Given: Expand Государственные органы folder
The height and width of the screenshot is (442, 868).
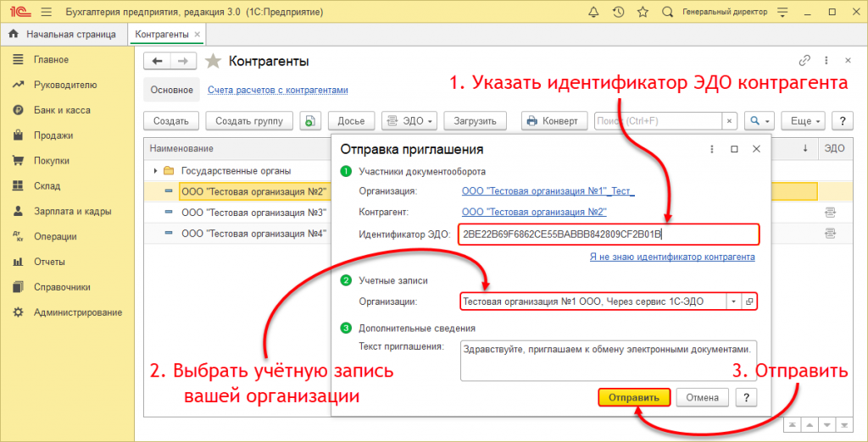Looking at the screenshot, I should (x=156, y=171).
